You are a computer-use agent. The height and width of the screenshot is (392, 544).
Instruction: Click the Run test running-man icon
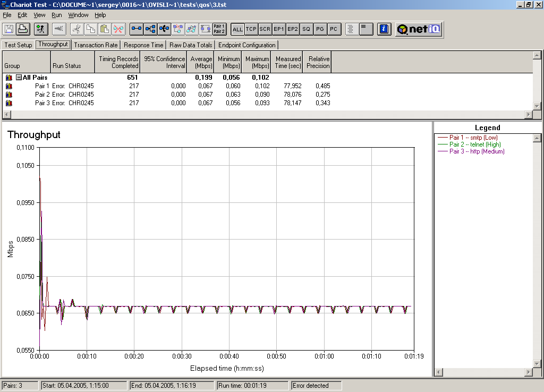(41, 29)
